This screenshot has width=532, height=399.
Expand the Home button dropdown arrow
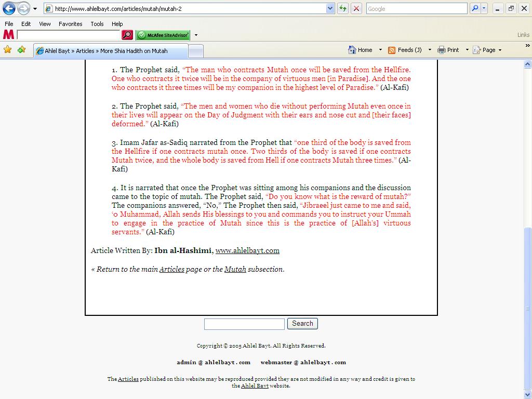tap(380, 50)
